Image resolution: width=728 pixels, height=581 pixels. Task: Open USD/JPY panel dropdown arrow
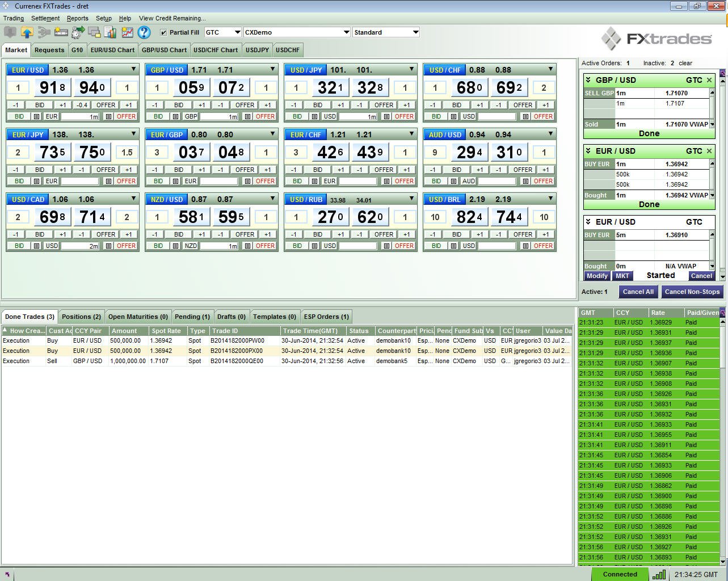click(x=411, y=69)
